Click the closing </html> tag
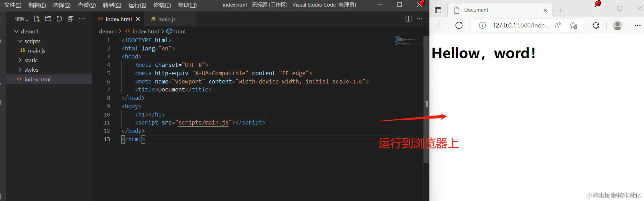Image resolution: width=644 pixels, height=201 pixels. click(x=133, y=139)
